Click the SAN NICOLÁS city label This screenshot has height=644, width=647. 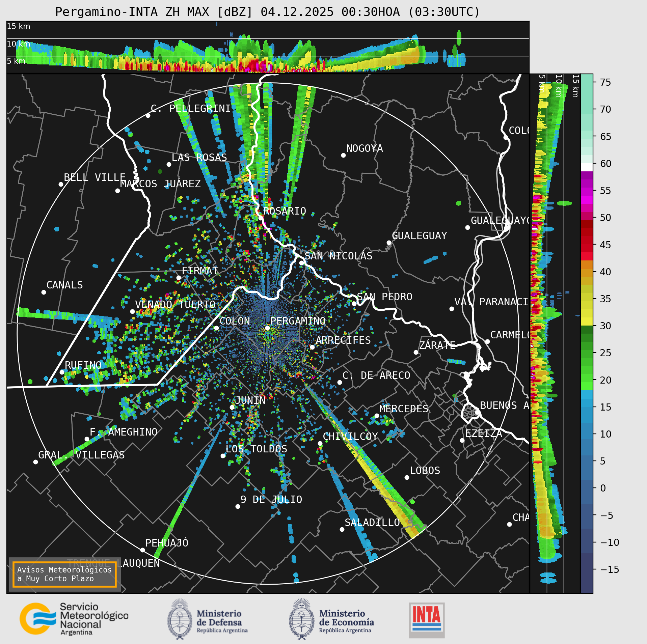click(x=339, y=256)
